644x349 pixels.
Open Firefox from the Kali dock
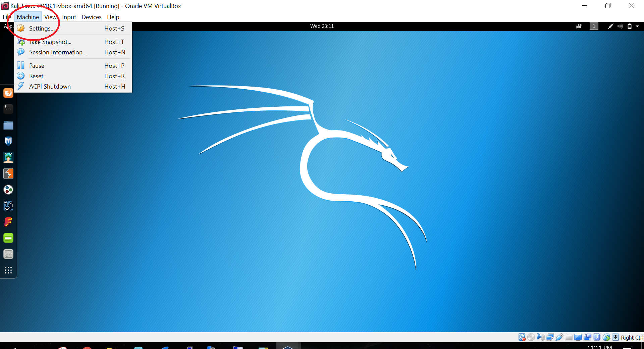(8, 93)
